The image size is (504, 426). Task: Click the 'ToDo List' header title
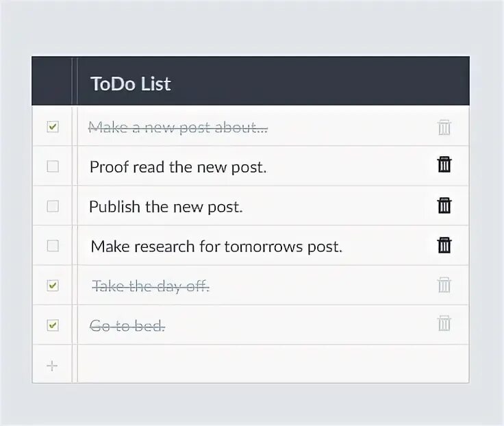(x=130, y=84)
